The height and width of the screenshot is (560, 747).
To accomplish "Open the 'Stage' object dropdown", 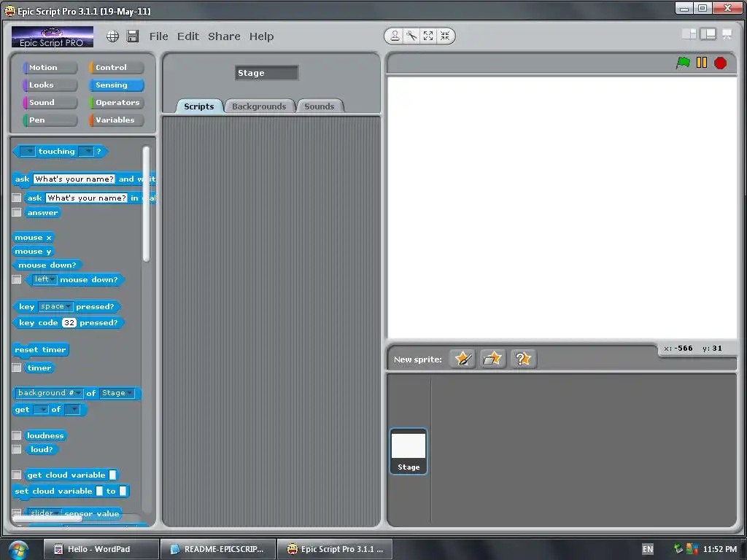I will 117,393.
